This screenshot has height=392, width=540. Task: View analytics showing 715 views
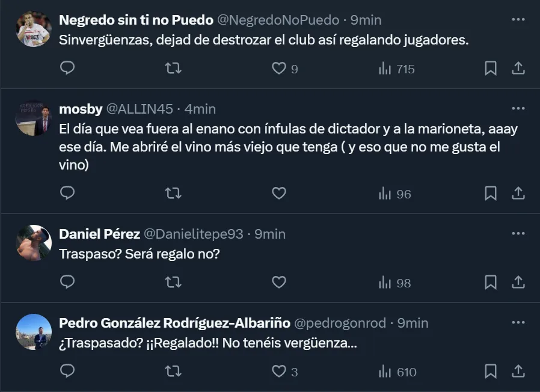(397, 69)
